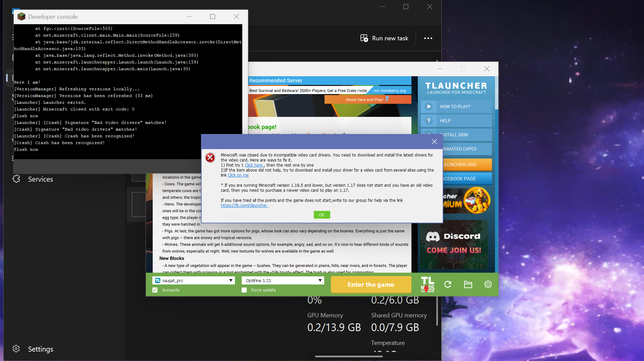Click the Run new task icon

point(364,38)
